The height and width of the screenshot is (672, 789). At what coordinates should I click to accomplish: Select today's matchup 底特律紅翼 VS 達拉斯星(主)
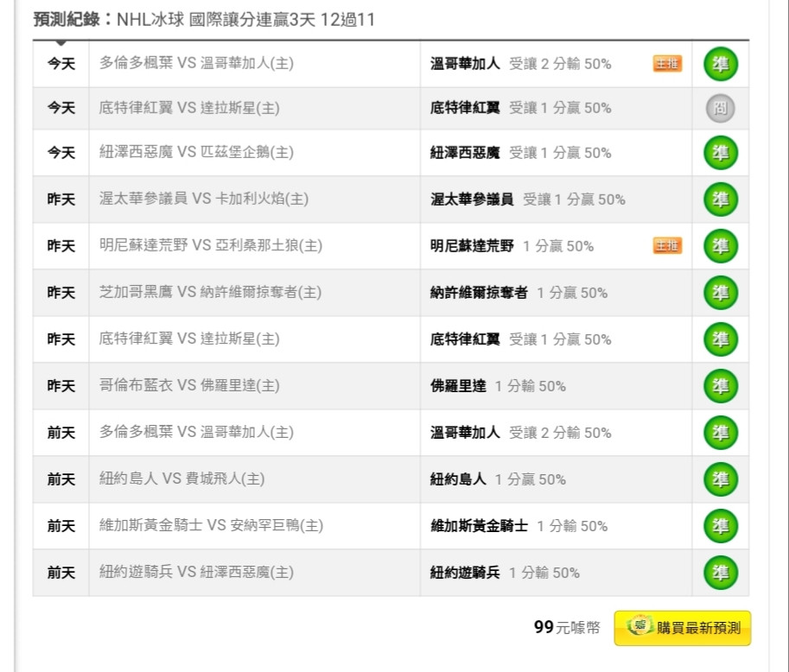(x=189, y=108)
